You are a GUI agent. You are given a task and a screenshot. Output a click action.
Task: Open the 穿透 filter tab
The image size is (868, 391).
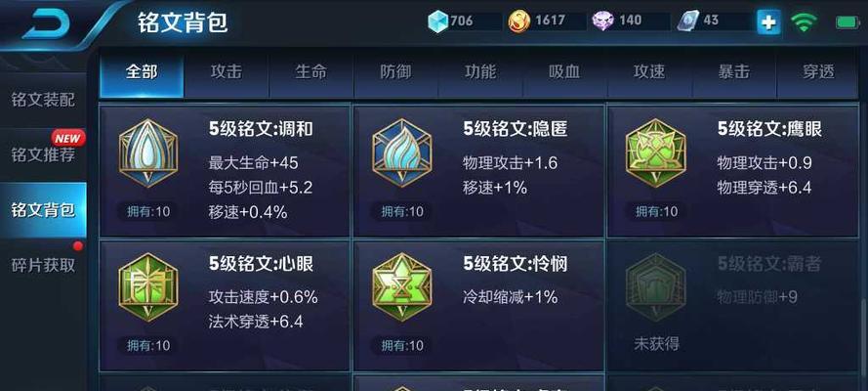click(x=818, y=72)
